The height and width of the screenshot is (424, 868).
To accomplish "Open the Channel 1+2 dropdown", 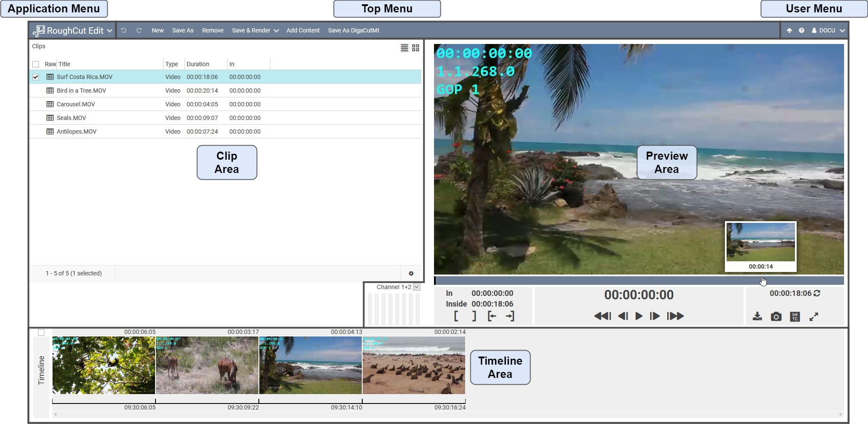I will tap(416, 287).
